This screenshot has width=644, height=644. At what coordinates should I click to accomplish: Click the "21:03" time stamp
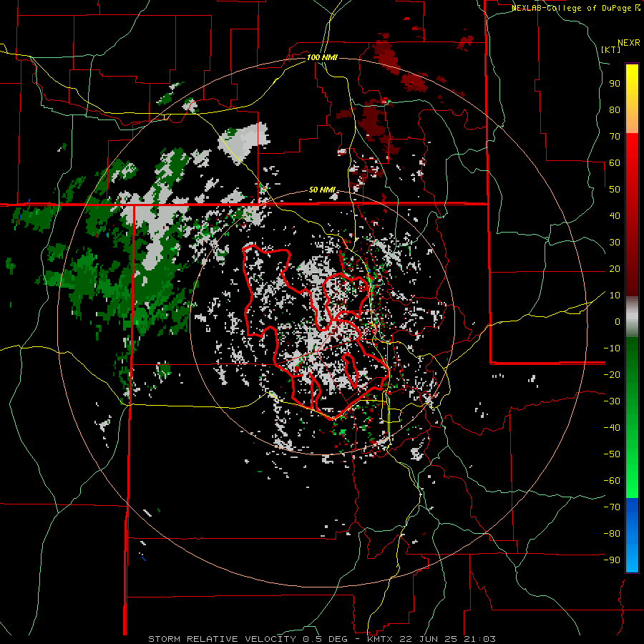479,639
